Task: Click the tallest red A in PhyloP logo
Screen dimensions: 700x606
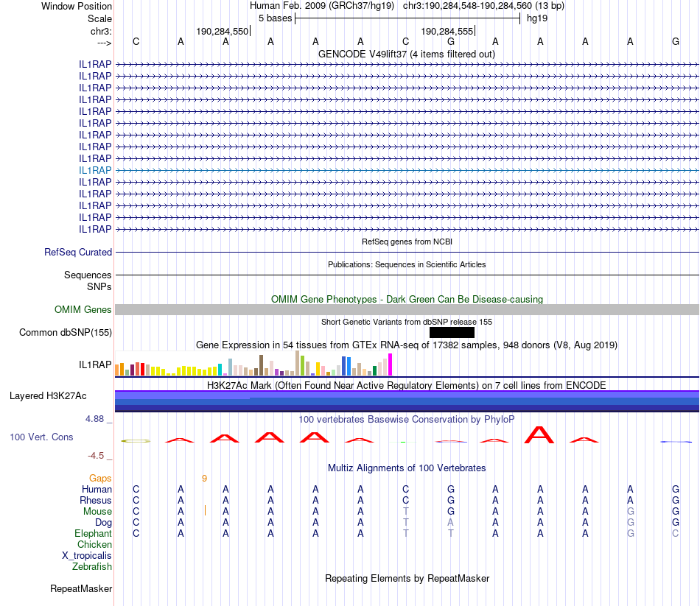Action: pos(539,434)
